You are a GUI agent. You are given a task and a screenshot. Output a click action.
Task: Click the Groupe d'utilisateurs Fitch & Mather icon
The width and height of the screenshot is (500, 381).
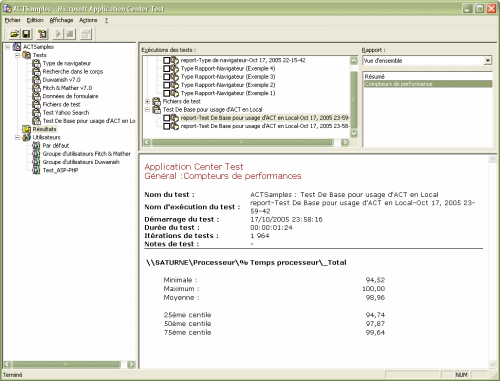(36, 154)
